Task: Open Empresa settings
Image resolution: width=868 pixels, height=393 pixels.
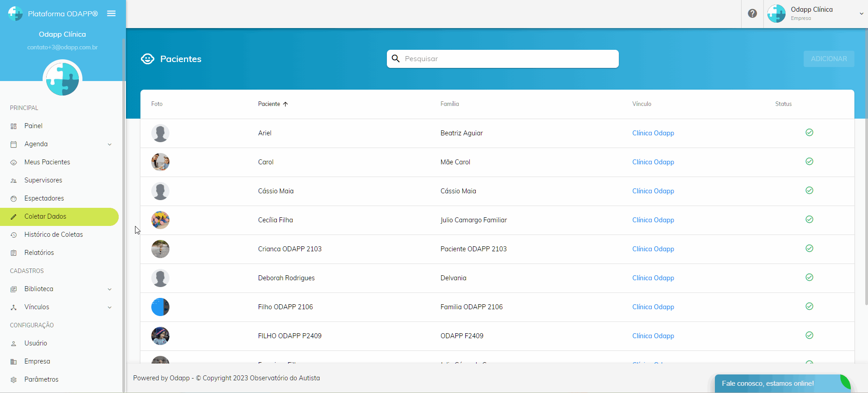Action: click(x=59, y=361)
